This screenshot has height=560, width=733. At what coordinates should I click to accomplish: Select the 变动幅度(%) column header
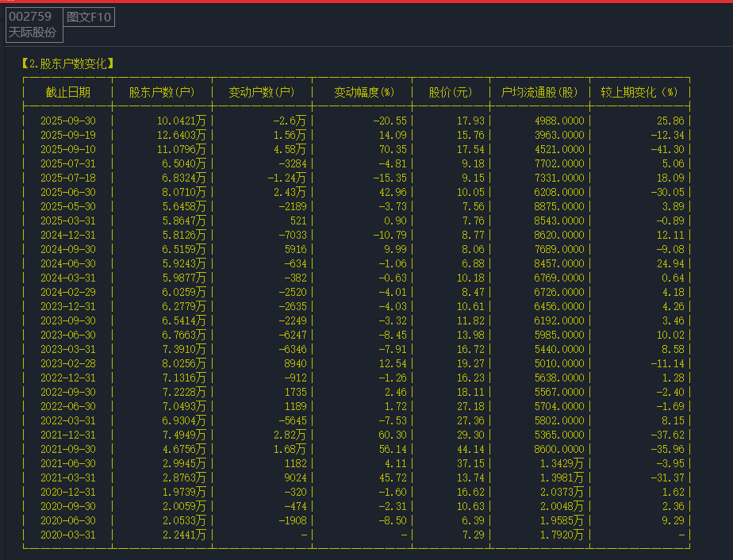coord(364,92)
